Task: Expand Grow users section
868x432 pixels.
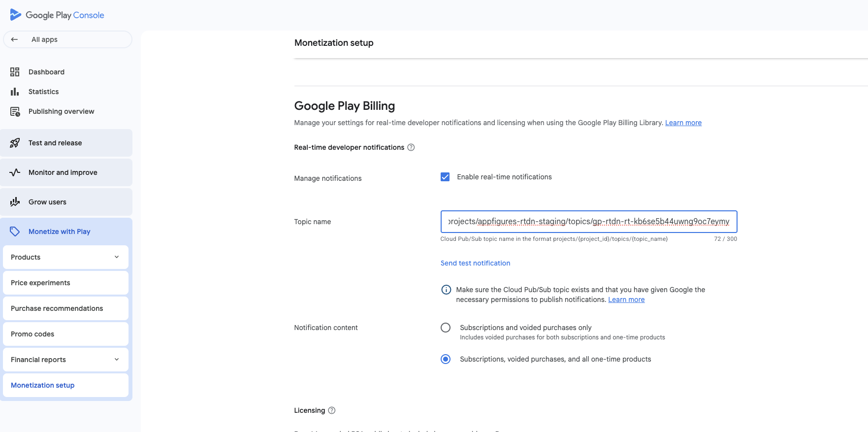Action: click(x=66, y=202)
